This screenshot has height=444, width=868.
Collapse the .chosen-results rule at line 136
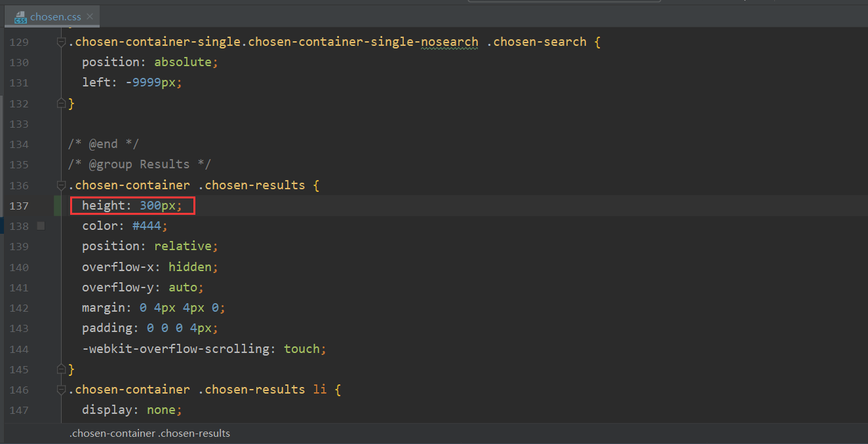(x=62, y=185)
